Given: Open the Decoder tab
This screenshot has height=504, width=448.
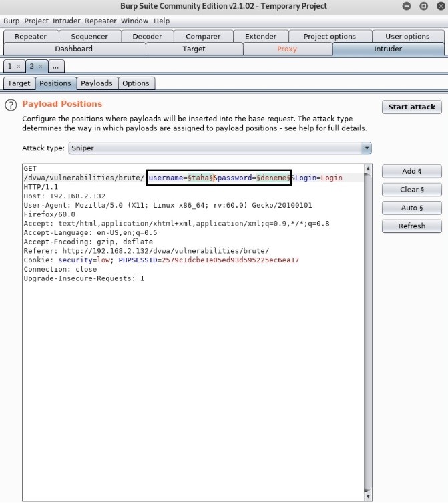Looking at the screenshot, I should point(147,37).
